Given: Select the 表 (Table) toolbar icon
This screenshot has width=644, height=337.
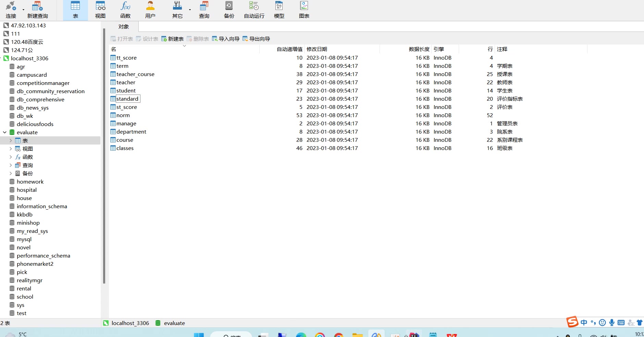Looking at the screenshot, I should 75,10.
